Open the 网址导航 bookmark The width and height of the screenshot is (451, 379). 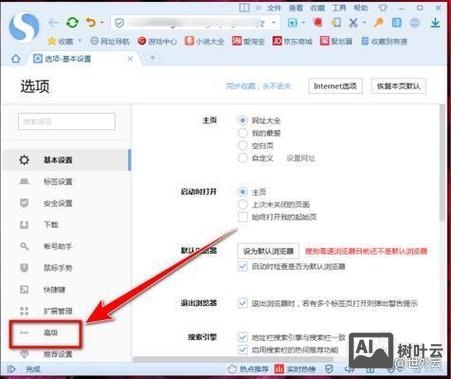coord(110,41)
